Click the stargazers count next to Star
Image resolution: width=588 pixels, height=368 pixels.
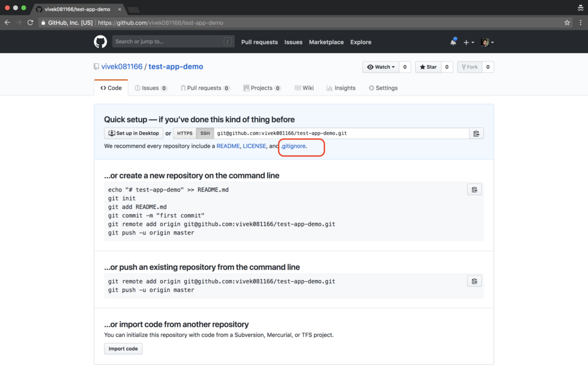(447, 67)
